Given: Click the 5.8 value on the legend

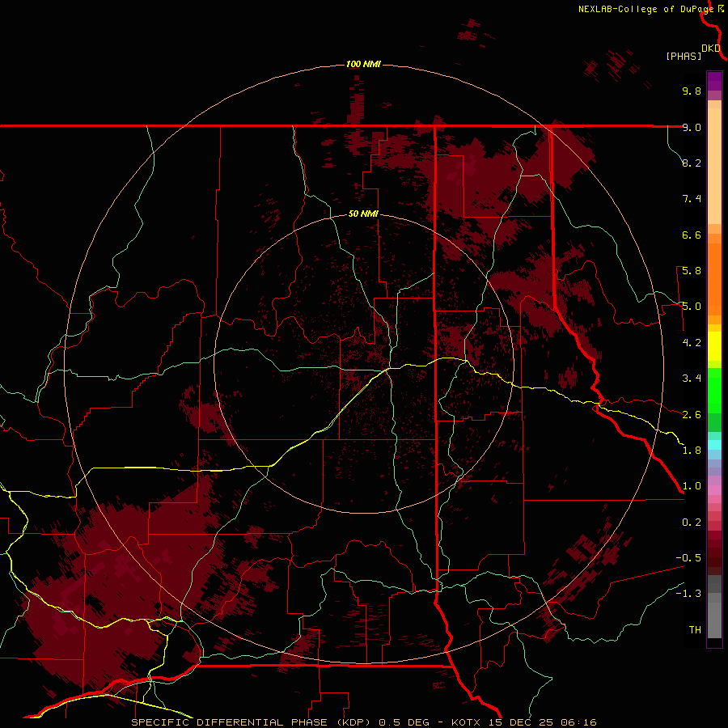Looking at the screenshot, I should coord(692,271).
